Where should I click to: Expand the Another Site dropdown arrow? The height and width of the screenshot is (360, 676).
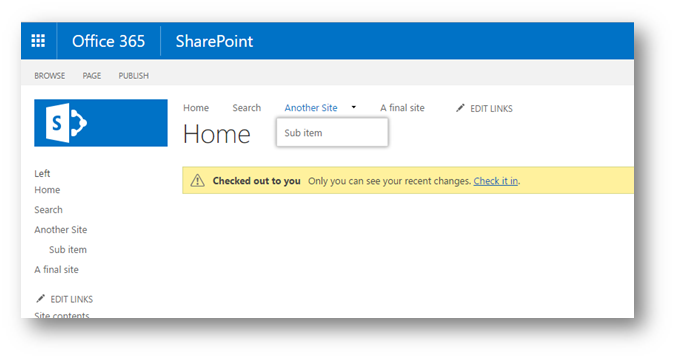(x=354, y=107)
